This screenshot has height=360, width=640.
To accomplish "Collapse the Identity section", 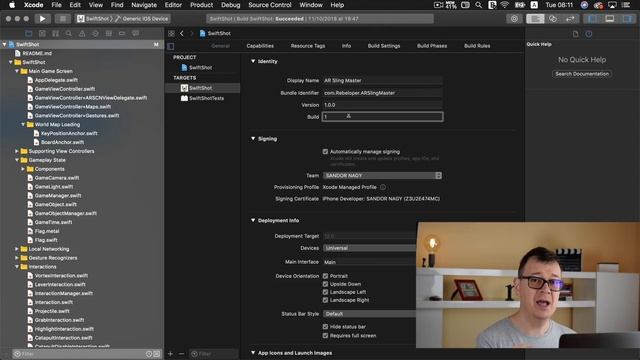I will (253, 61).
